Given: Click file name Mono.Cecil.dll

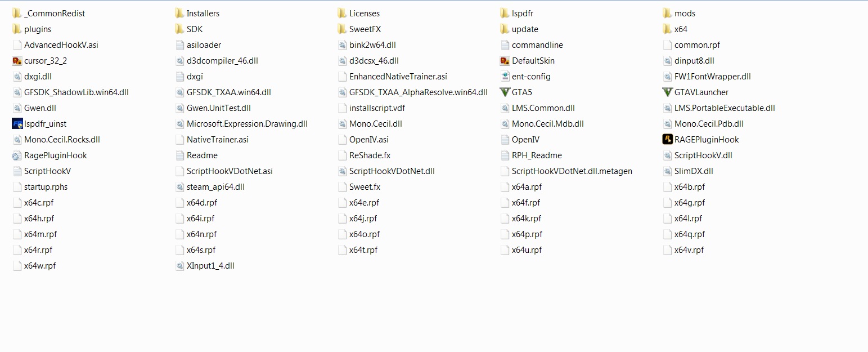Looking at the screenshot, I should pos(376,124).
